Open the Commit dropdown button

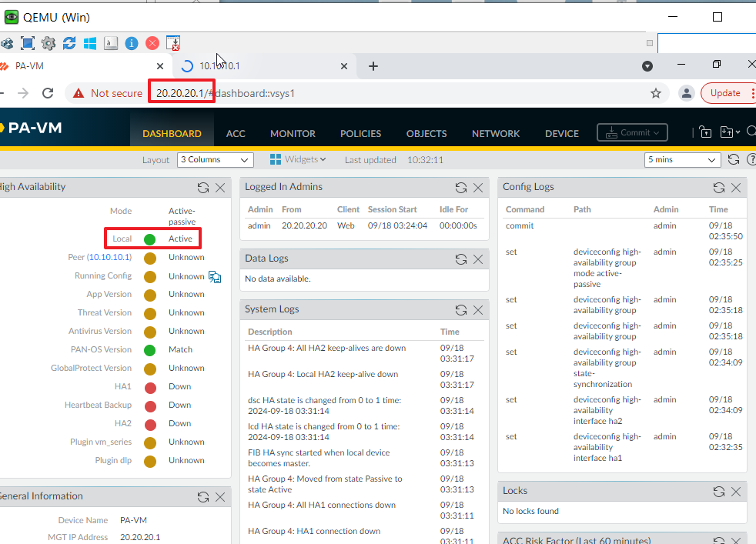click(632, 132)
